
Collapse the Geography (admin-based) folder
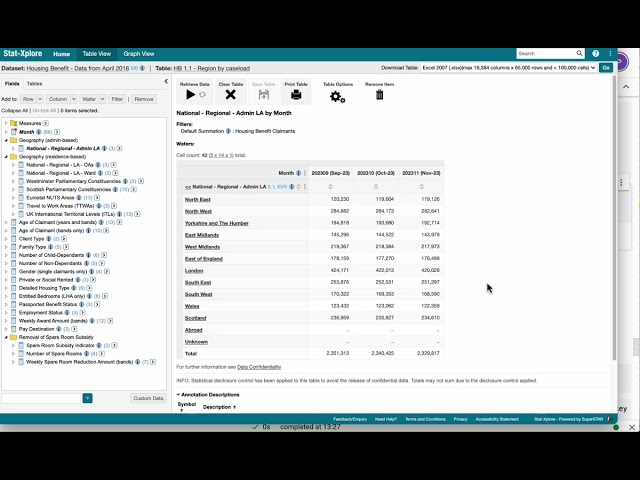pos(6,140)
